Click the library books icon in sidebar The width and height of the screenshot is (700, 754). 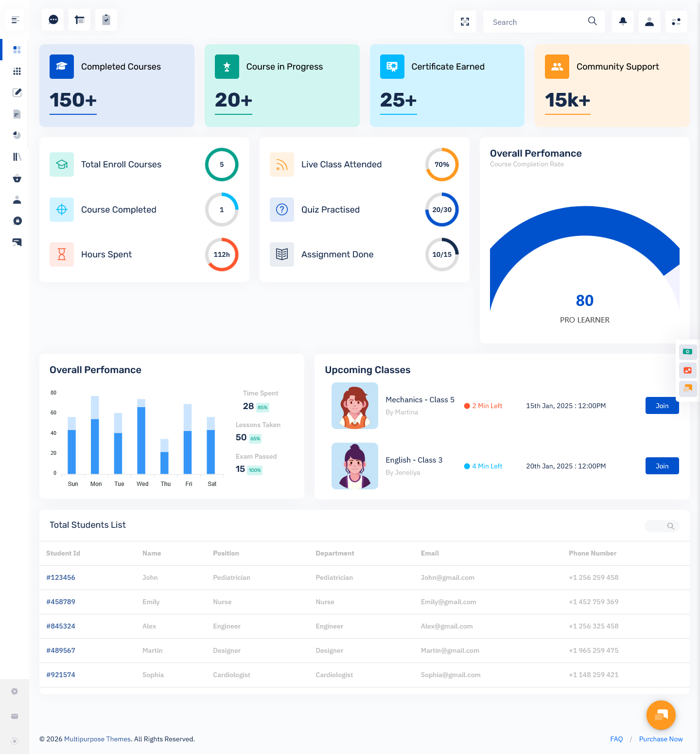[17, 157]
